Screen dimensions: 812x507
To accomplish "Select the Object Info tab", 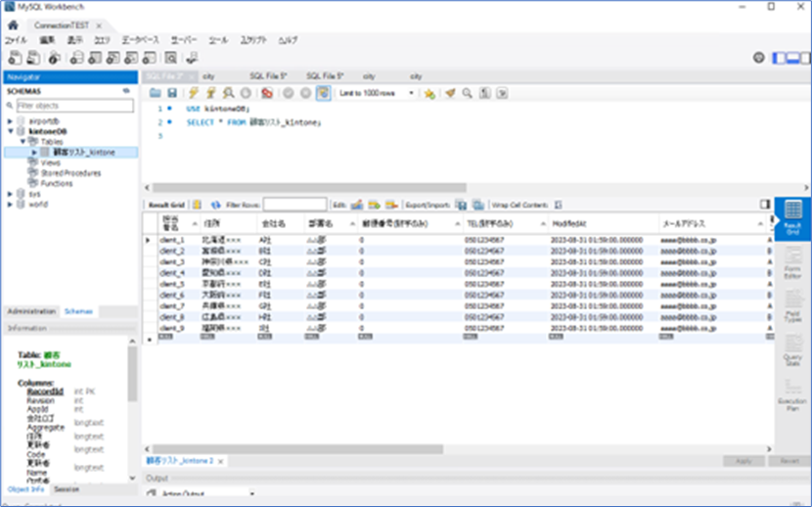I will (x=25, y=489).
